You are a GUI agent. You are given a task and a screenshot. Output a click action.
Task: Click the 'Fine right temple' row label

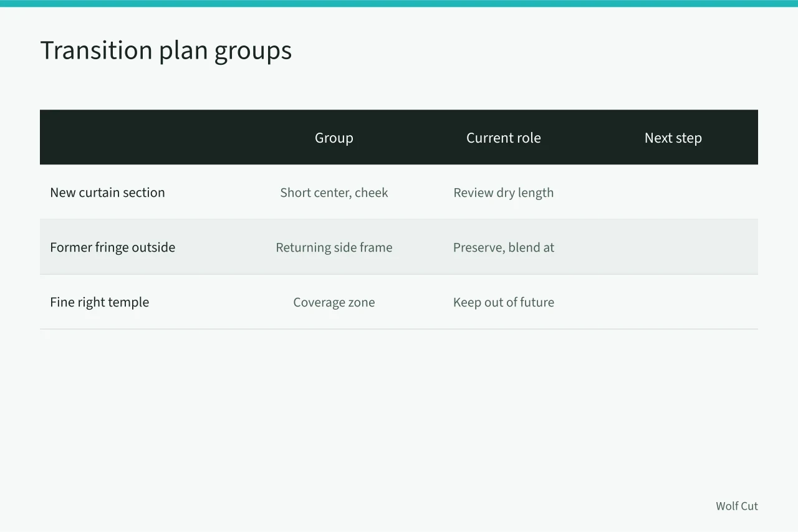pyautogui.click(x=100, y=302)
